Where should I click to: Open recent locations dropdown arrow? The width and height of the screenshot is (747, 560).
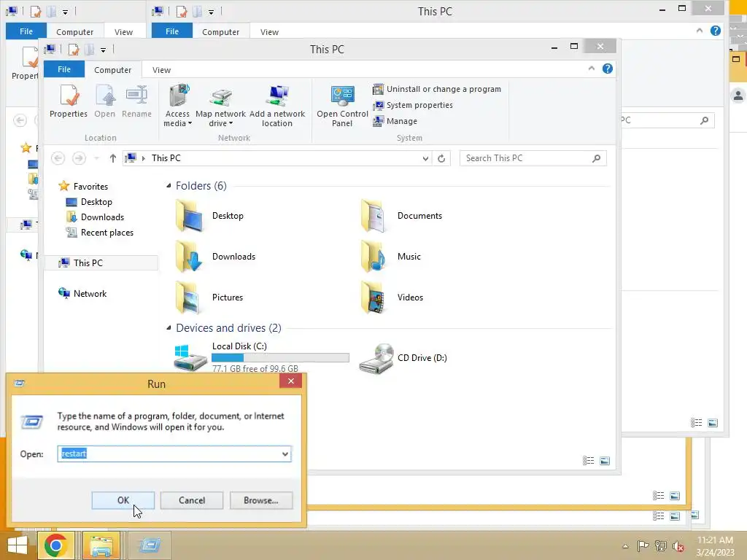coord(97,158)
